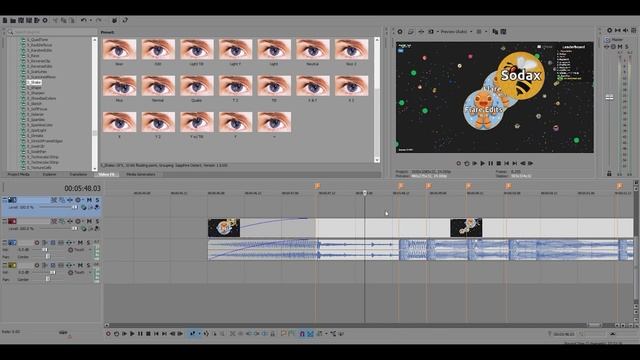This screenshot has height=360, width=640.
Task: Click Copy Snapshot to clipboard in preview toolbar
Action: (x=495, y=31)
